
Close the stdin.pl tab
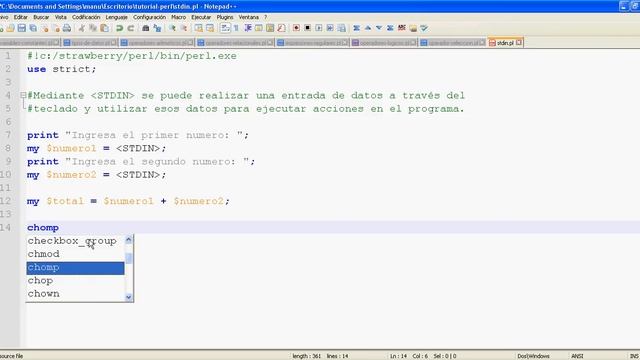519,42
